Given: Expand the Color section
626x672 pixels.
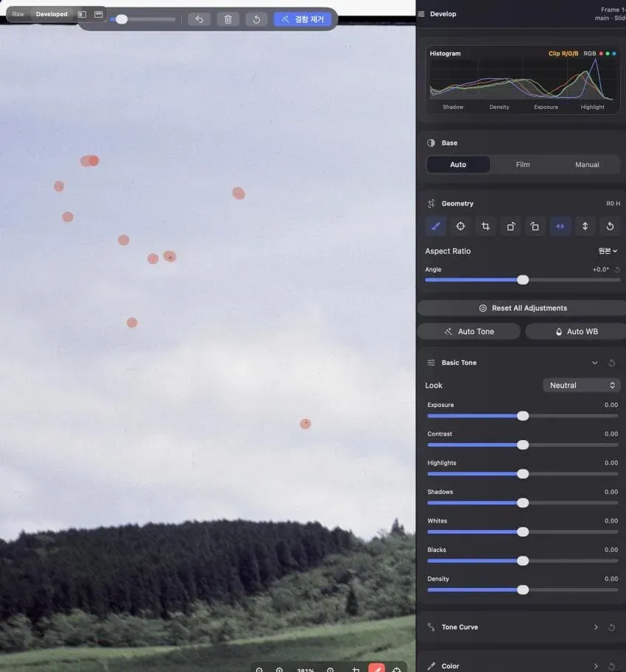Looking at the screenshot, I should 596,666.
